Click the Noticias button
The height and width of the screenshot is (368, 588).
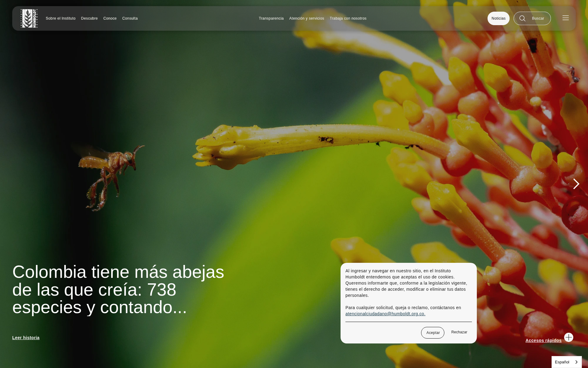(499, 18)
